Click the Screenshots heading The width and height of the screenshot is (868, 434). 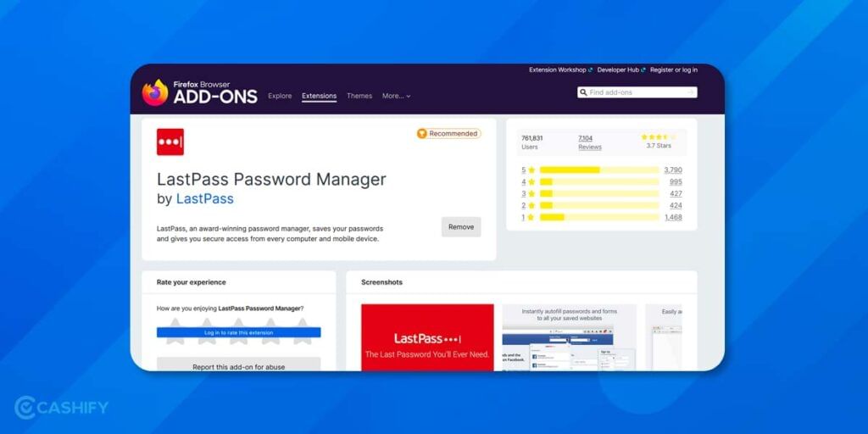382,282
